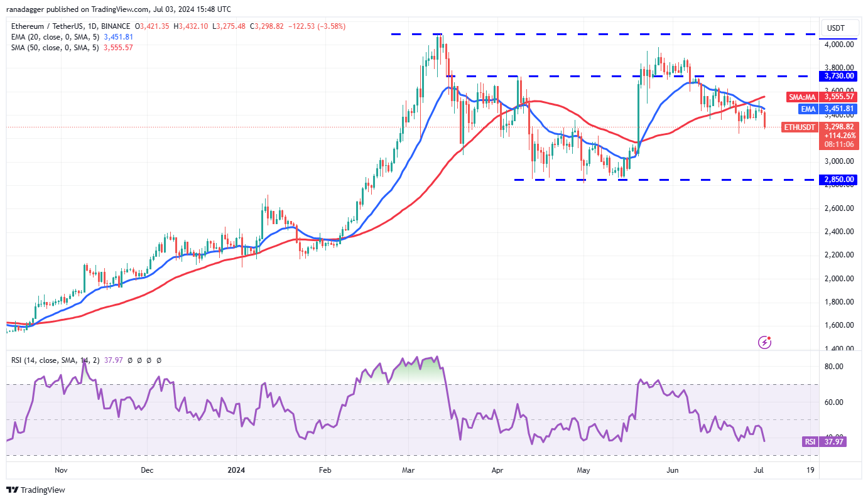The width and height of the screenshot is (868, 501).
Task: Open the Ethereum / TetherUS symbol title
Action: coord(70,26)
